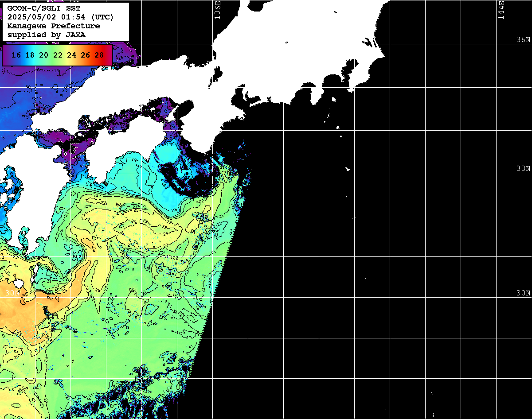Click the GCOM-C/SGLI SST title text
Viewport: 532px width, 419px height.
44,8
